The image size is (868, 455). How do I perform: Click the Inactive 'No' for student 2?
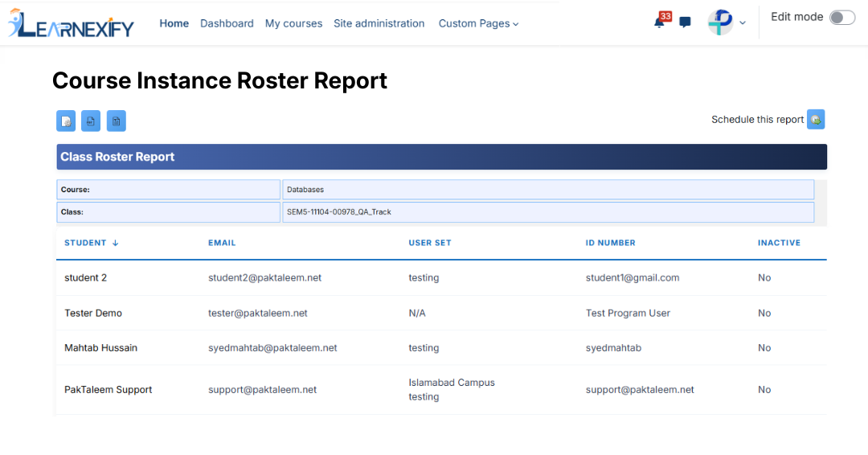(x=764, y=278)
